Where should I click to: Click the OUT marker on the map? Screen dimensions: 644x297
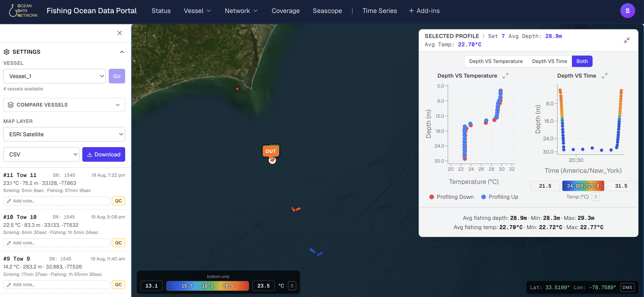tap(271, 151)
